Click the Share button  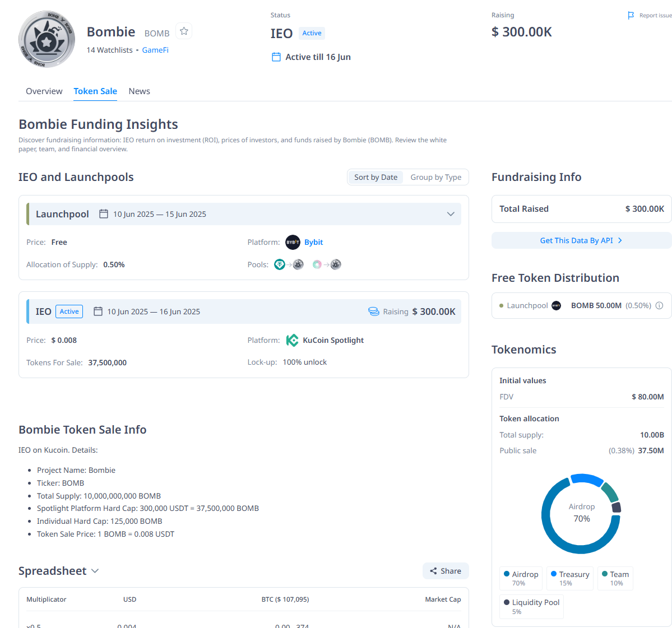pyautogui.click(x=446, y=571)
